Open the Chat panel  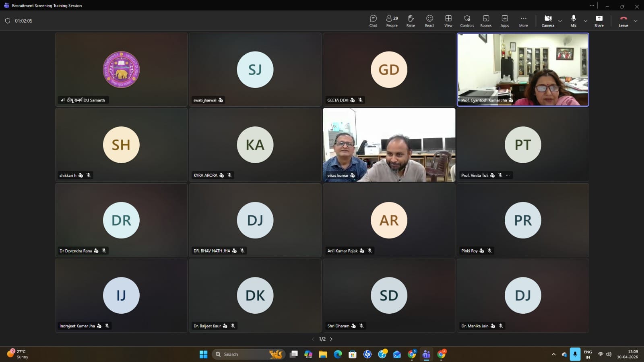pyautogui.click(x=373, y=21)
